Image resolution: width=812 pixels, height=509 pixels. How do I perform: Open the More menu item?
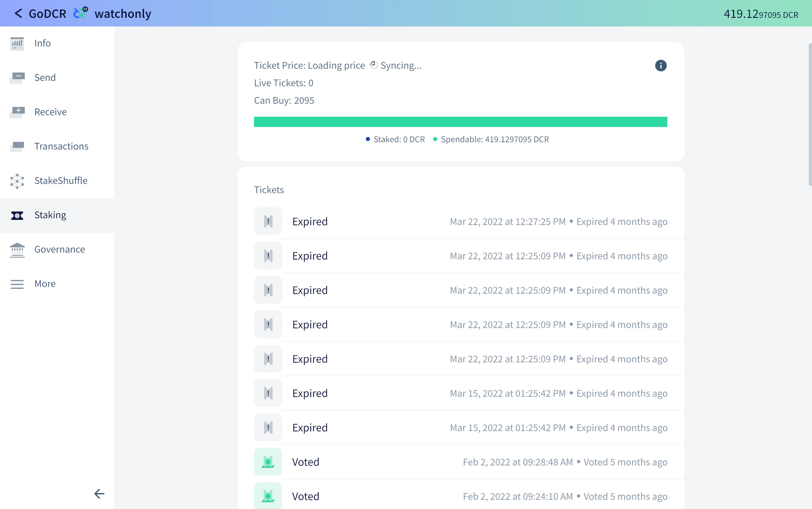(45, 284)
